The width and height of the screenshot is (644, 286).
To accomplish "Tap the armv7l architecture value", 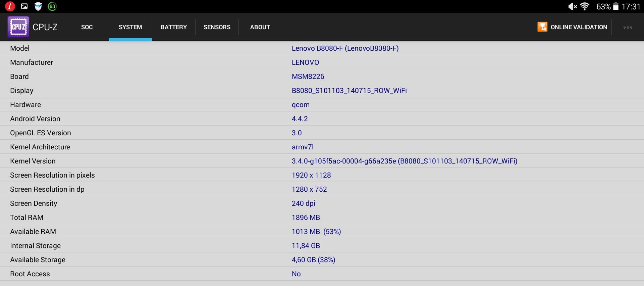I will [303, 147].
